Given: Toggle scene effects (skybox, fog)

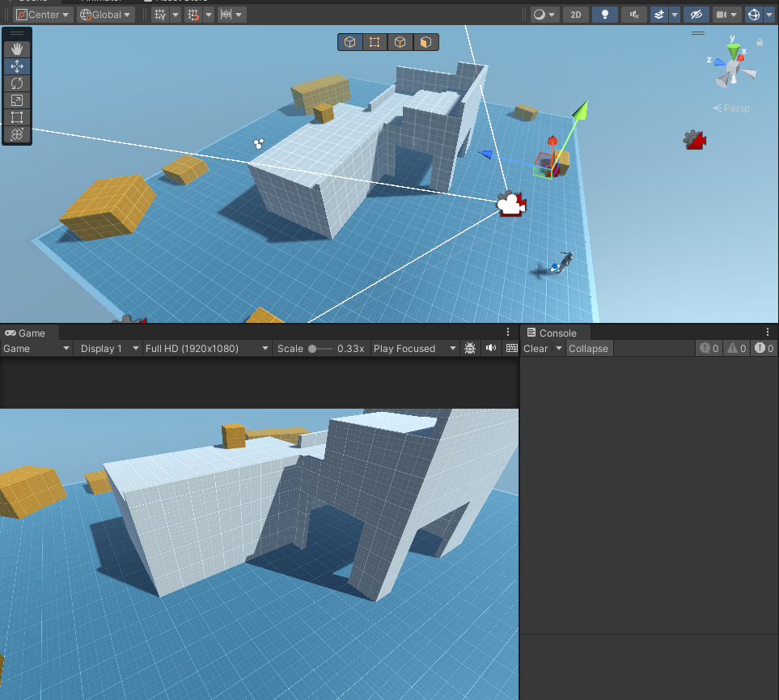Looking at the screenshot, I should 659,15.
